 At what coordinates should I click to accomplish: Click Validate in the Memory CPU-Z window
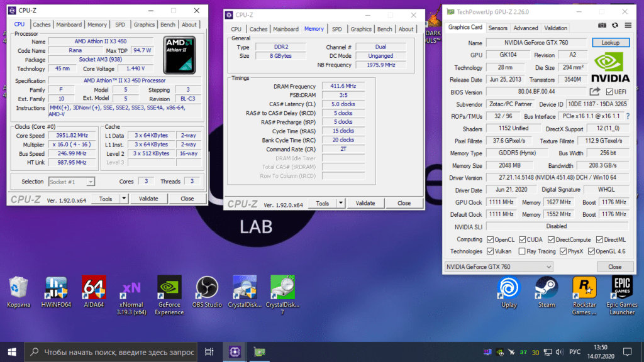365,203
